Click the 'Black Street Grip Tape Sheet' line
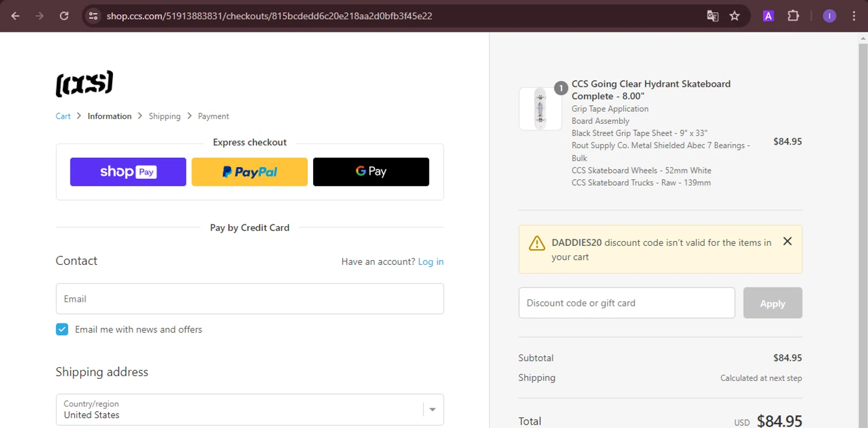 [639, 133]
